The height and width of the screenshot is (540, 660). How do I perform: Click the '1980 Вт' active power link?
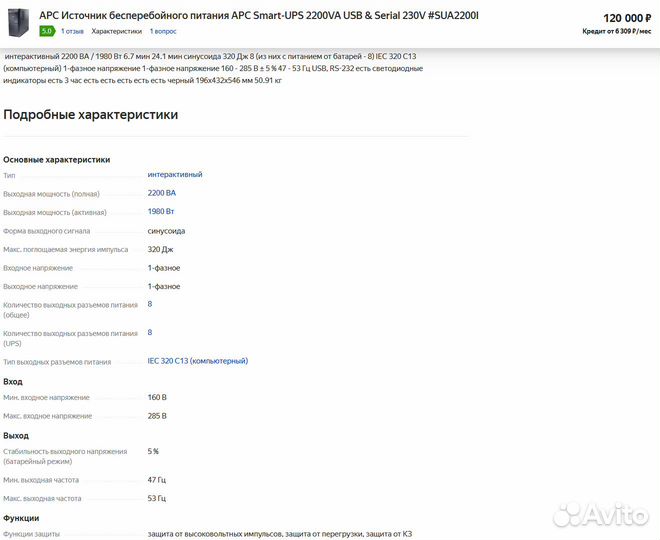161,211
